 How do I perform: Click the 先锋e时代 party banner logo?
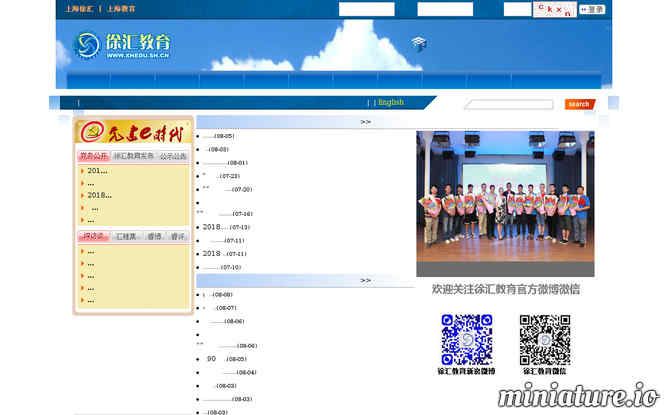click(132, 133)
